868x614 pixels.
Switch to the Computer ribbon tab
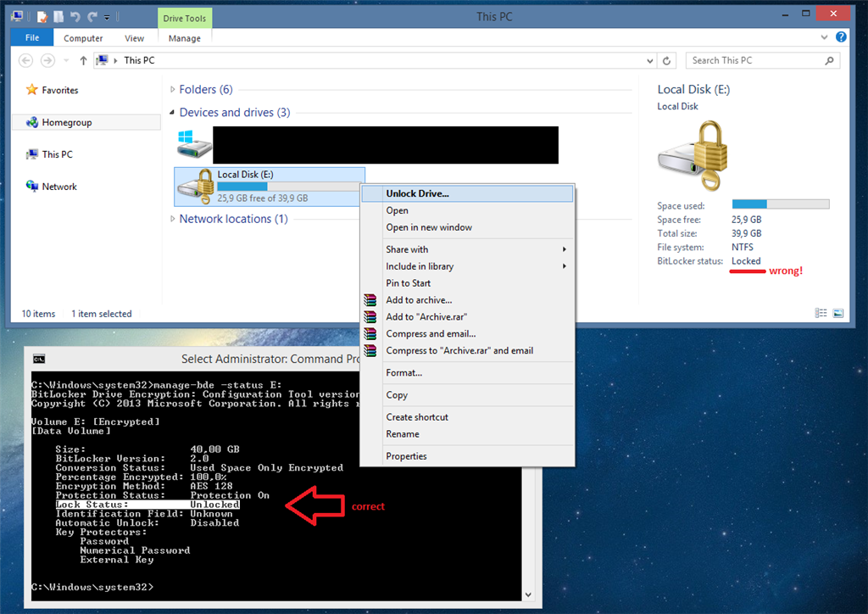pyautogui.click(x=83, y=38)
